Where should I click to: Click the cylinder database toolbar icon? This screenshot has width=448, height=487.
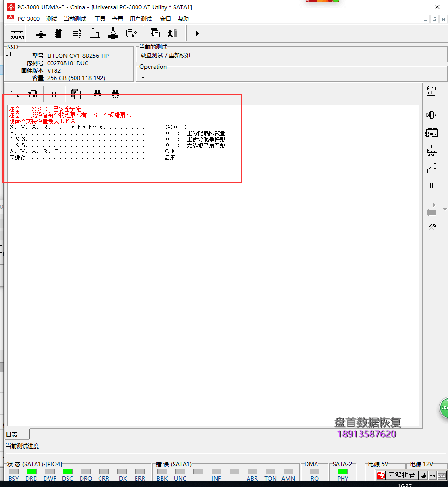click(x=131, y=33)
